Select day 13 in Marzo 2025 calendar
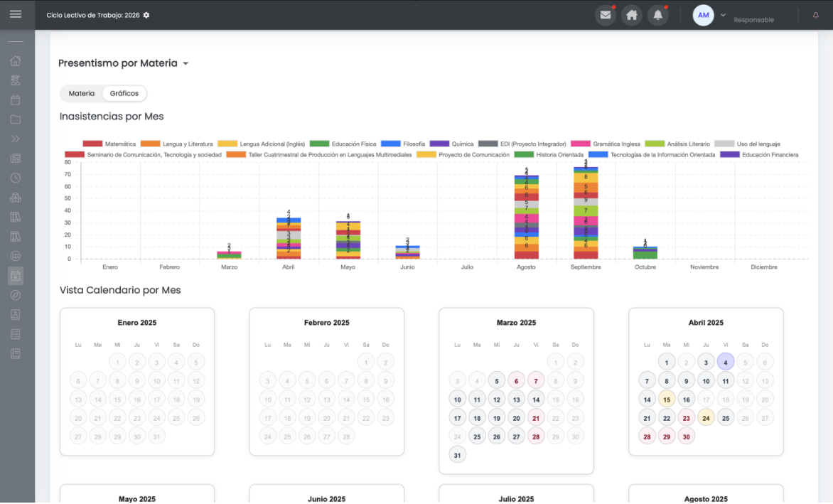Screen dimensions: 833x504 click(517, 400)
